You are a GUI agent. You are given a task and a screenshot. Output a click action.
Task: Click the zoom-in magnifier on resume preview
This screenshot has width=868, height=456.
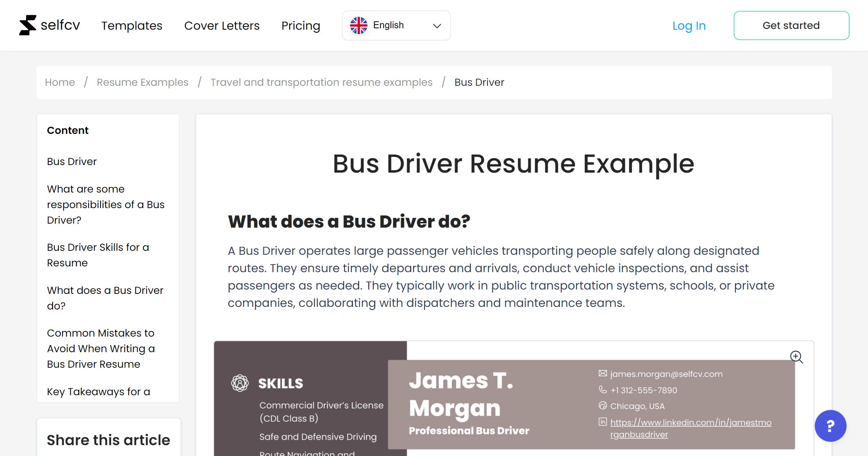tap(796, 357)
